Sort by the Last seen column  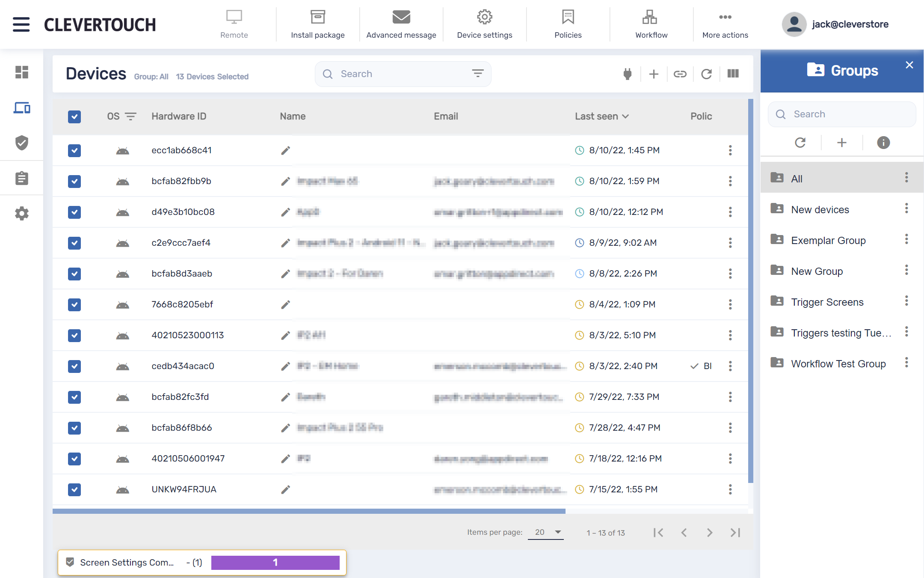click(x=601, y=116)
